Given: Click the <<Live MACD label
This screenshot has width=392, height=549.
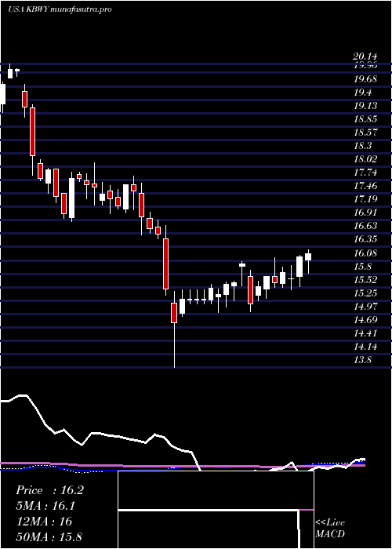Looking at the screenshot, I should click(330, 529).
